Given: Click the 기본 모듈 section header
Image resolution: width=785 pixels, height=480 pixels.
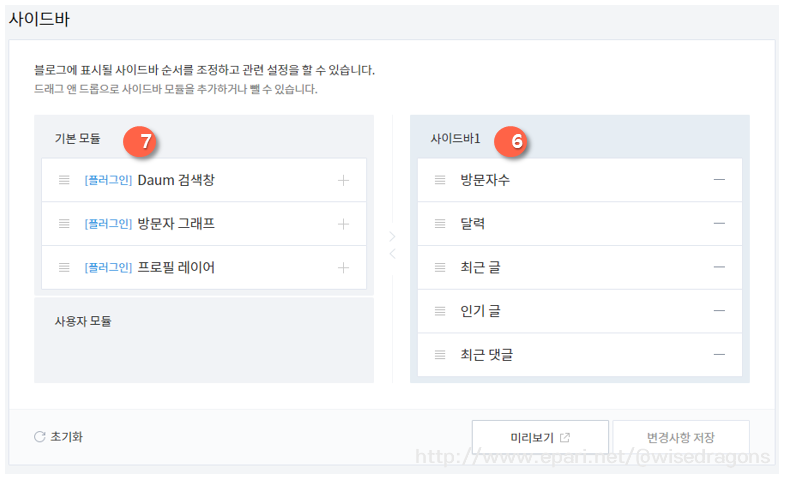Looking at the screenshot, I should 78,138.
